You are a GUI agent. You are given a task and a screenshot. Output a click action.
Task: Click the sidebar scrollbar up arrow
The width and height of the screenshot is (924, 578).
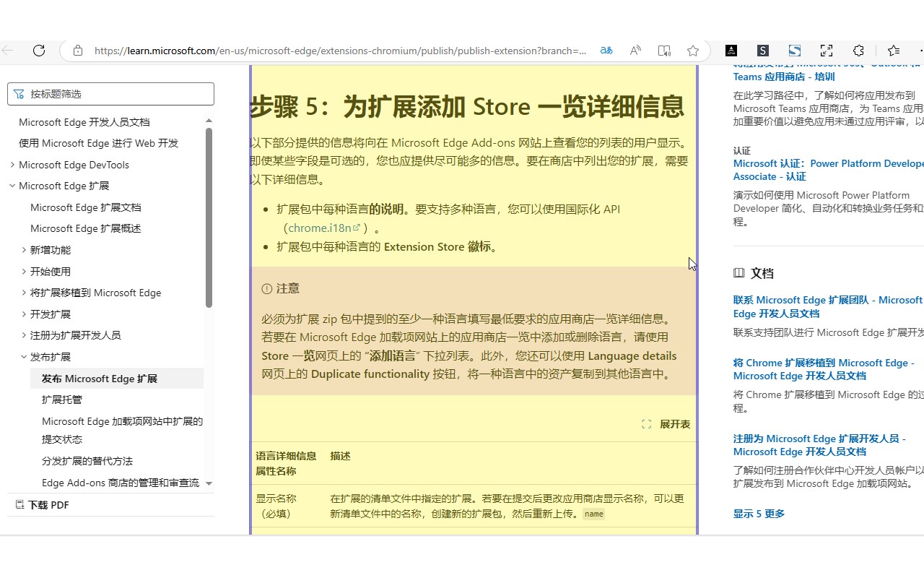[x=209, y=121]
